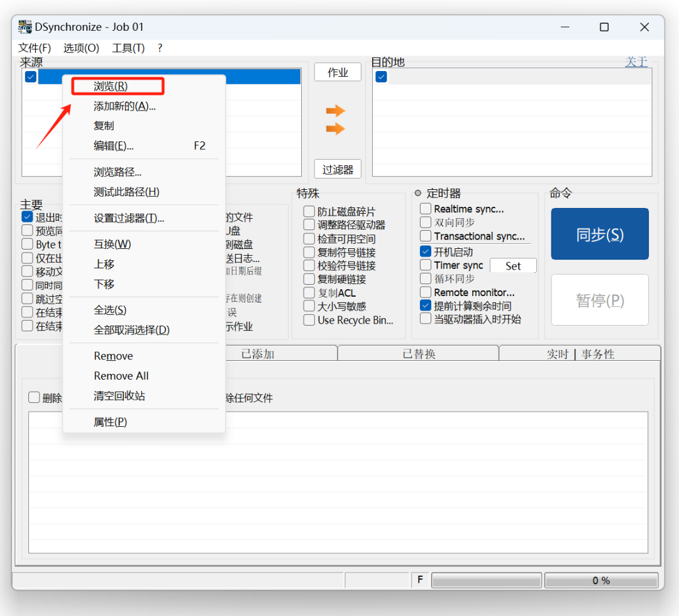The width and height of the screenshot is (679, 616).
Task: Click the DSynchronize app icon in title bar
Action: point(25,27)
